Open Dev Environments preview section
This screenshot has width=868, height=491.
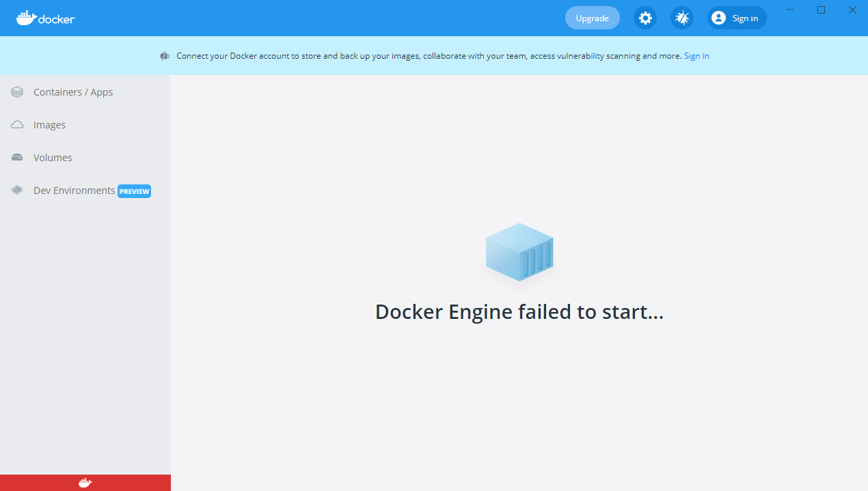pyautogui.click(x=74, y=190)
